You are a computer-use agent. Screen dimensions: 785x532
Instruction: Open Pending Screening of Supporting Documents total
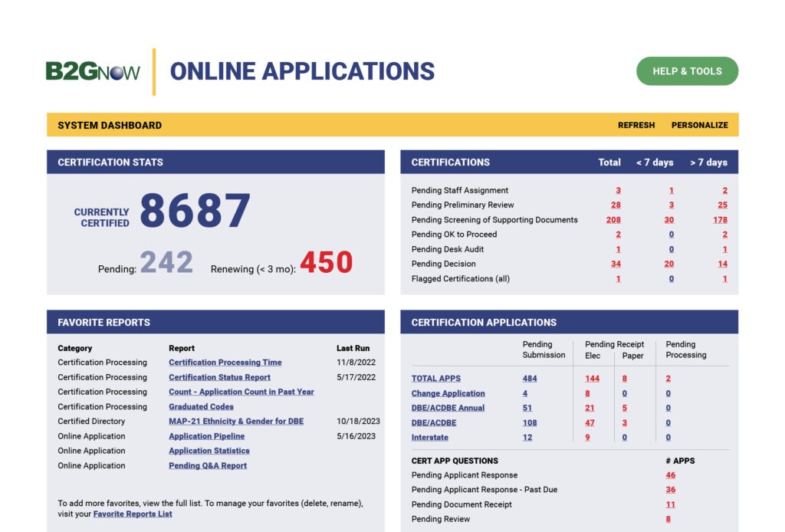(613, 219)
